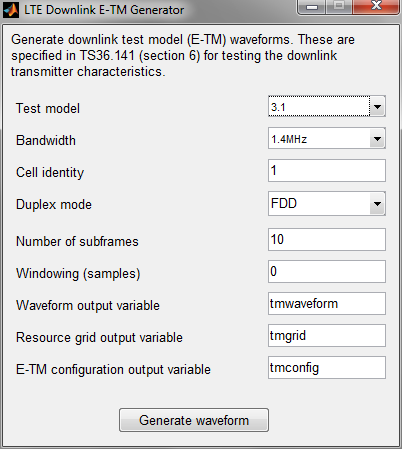Click the Generate waveform button
The image size is (402, 449).
point(194,420)
